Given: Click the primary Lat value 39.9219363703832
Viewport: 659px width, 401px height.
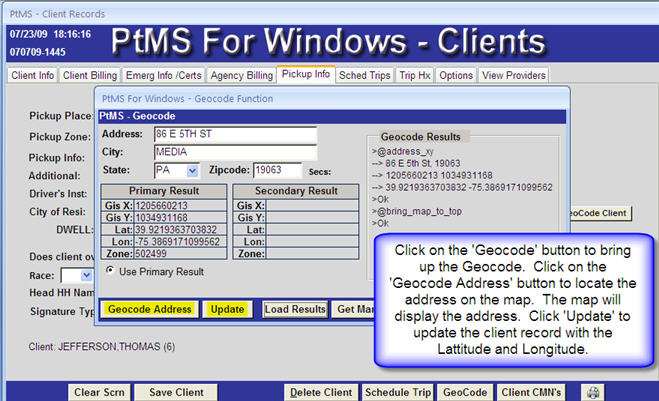Looking at the screenshot, I should pos(180,230).
